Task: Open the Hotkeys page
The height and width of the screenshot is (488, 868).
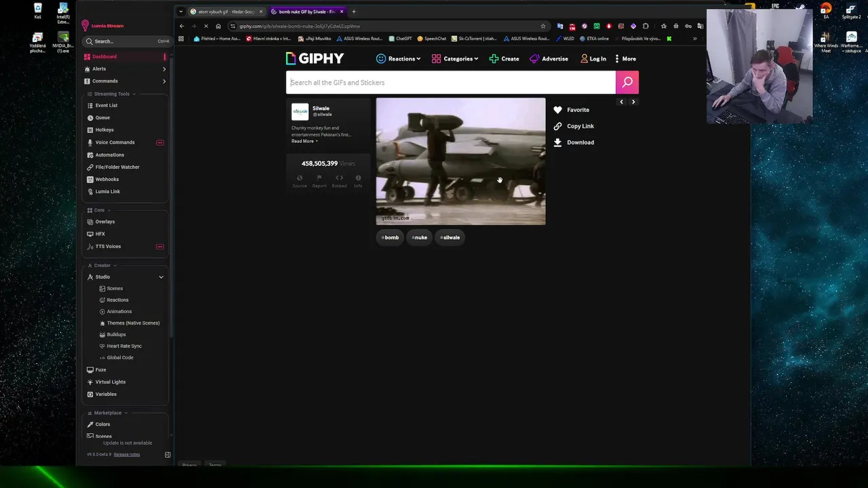Action: (x=104, y=130)
